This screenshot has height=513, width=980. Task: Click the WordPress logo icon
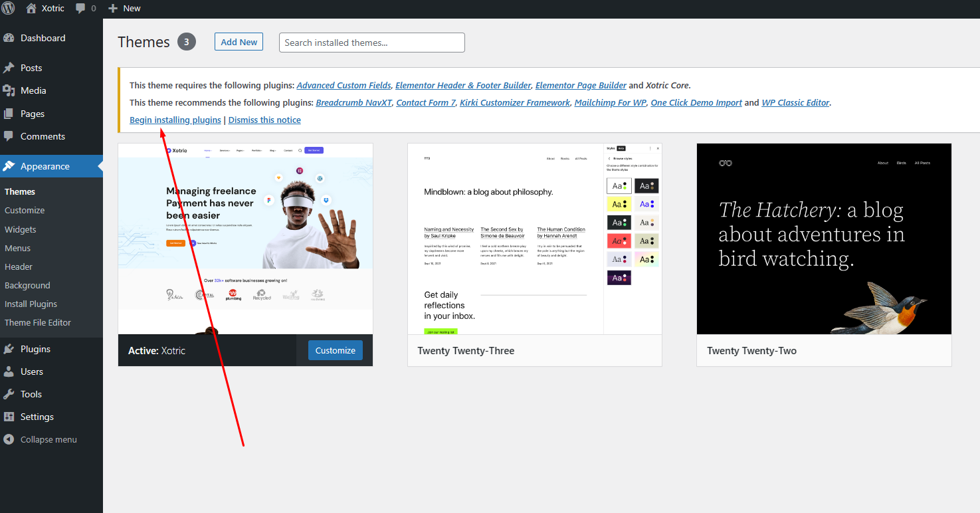tap(9, 9)
